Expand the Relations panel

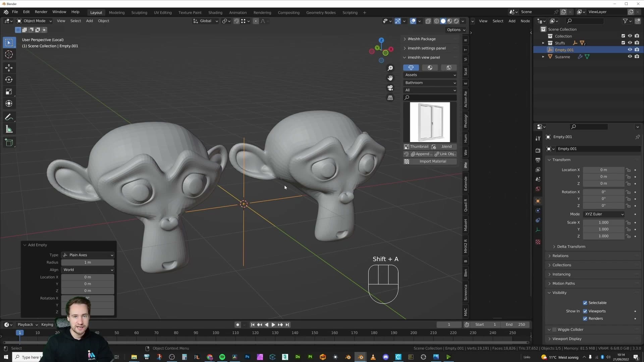point(560,256)
